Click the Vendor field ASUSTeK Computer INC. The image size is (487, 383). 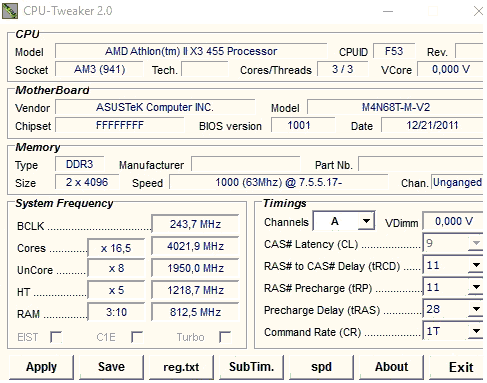(155, 107)
